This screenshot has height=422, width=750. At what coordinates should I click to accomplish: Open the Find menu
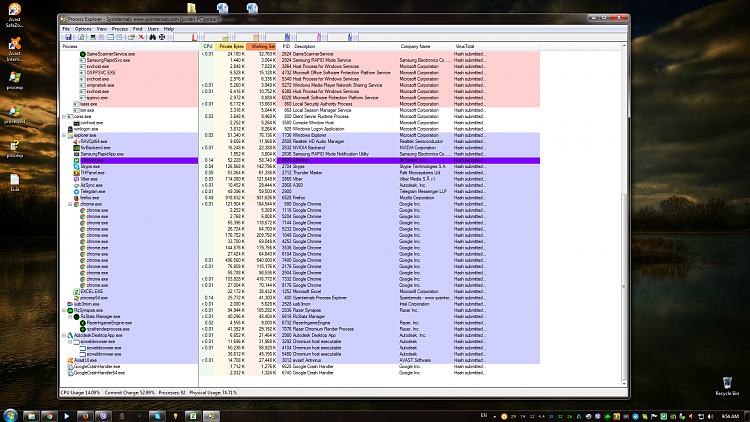pyautogui.click(x=139, y=29)
